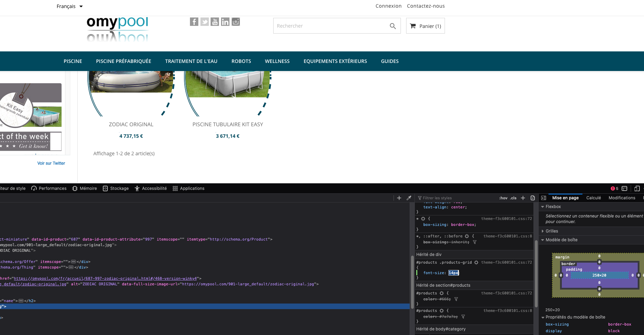Open omypool Instagram page icon

point(236,22)
